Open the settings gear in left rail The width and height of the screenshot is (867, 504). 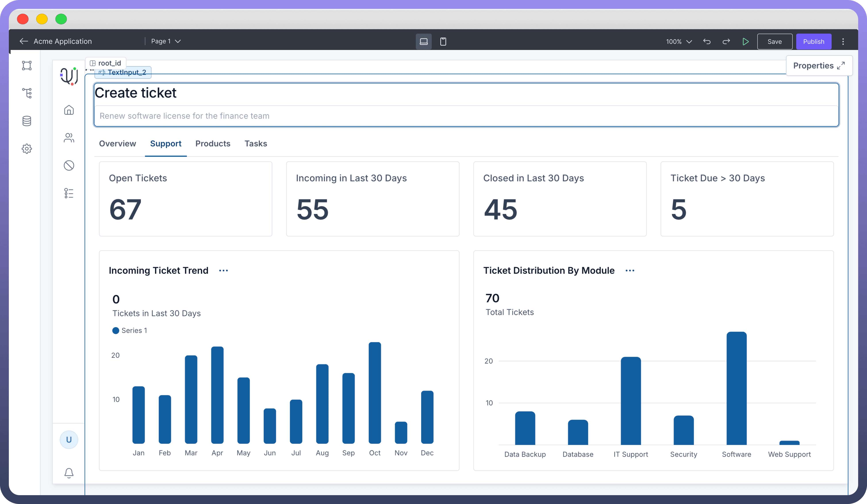[x=27, y=149]
